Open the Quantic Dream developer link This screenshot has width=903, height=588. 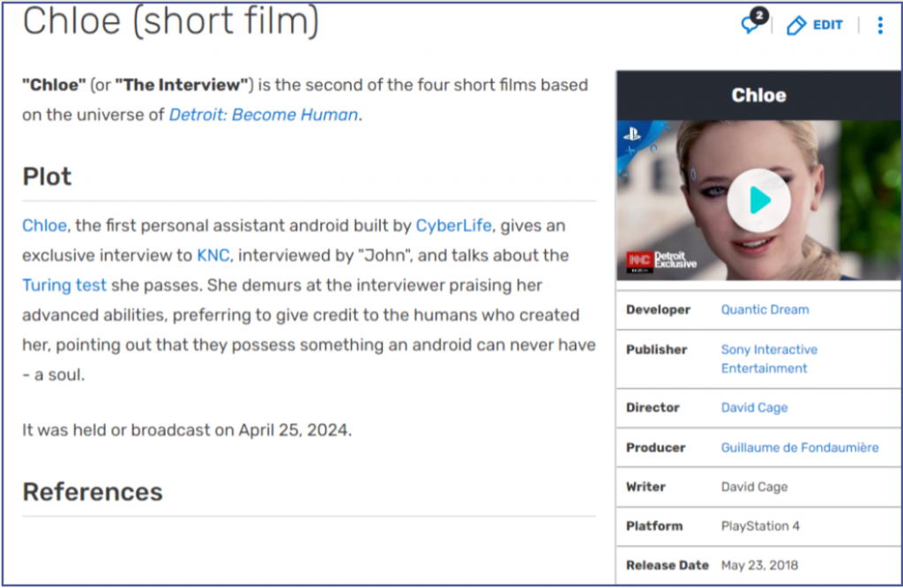click(x=765, y=309)
